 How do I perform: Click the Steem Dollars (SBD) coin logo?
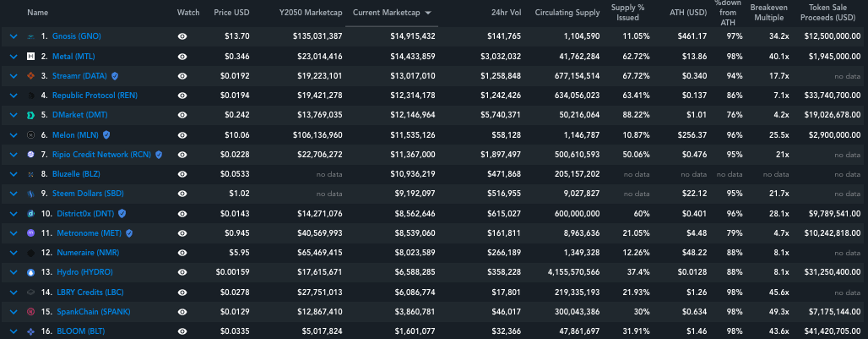pos(31,194)
